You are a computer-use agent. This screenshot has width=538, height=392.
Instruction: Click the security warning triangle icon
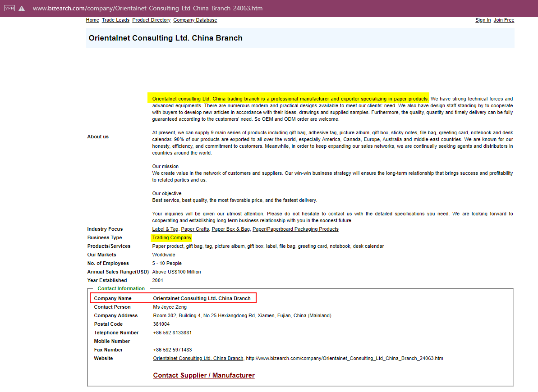coord(22,9)
